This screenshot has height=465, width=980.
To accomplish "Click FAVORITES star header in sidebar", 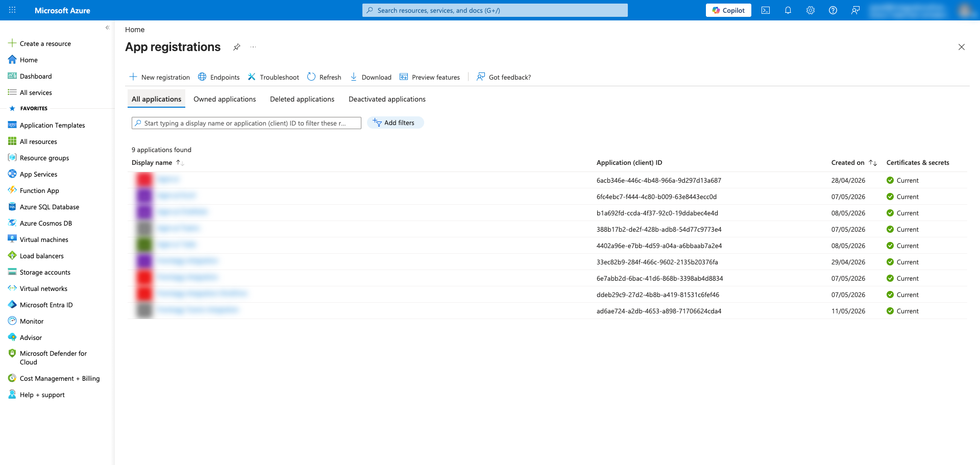I will coord(29,108).
